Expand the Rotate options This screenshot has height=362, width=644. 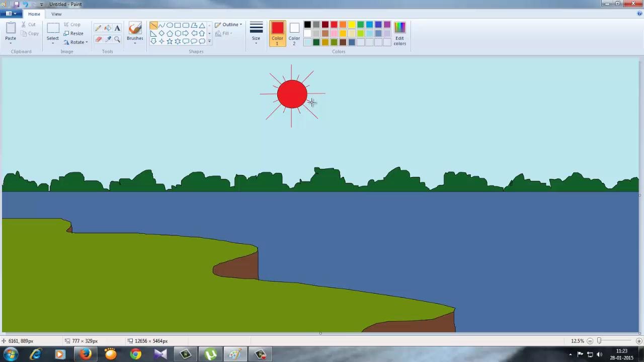point(87,42)
